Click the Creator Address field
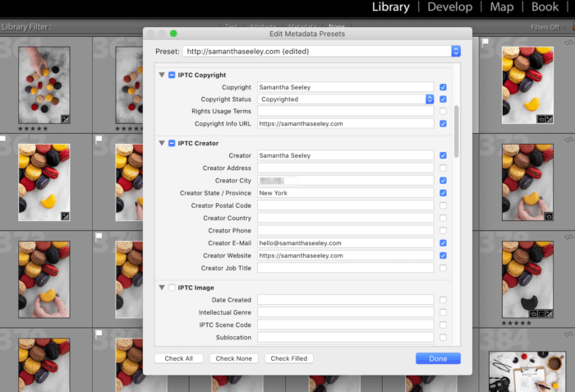This screenshot has width=575, height=392. (x=346, y=168)
